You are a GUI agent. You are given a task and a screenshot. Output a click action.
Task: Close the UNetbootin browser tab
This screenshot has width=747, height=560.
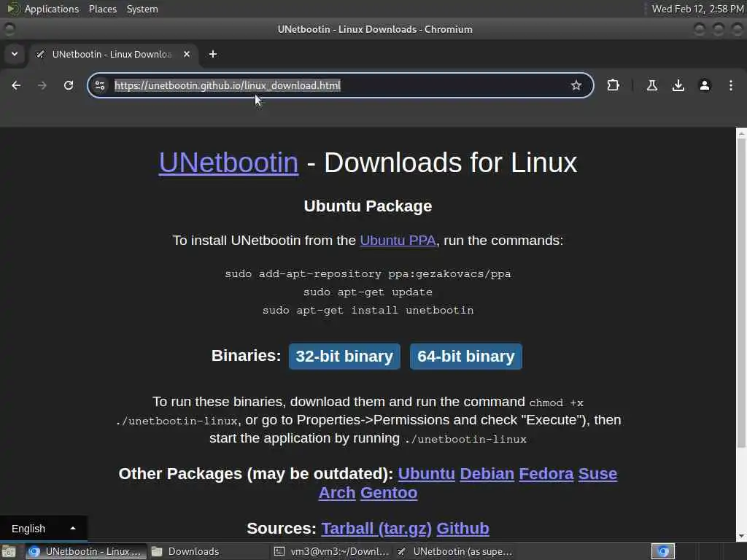[x=187, y=54]
